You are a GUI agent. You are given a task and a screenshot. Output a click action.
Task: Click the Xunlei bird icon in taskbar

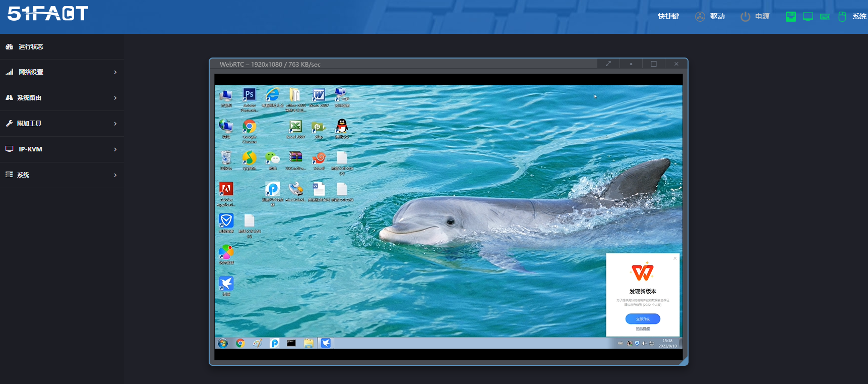tap(326, 343)
